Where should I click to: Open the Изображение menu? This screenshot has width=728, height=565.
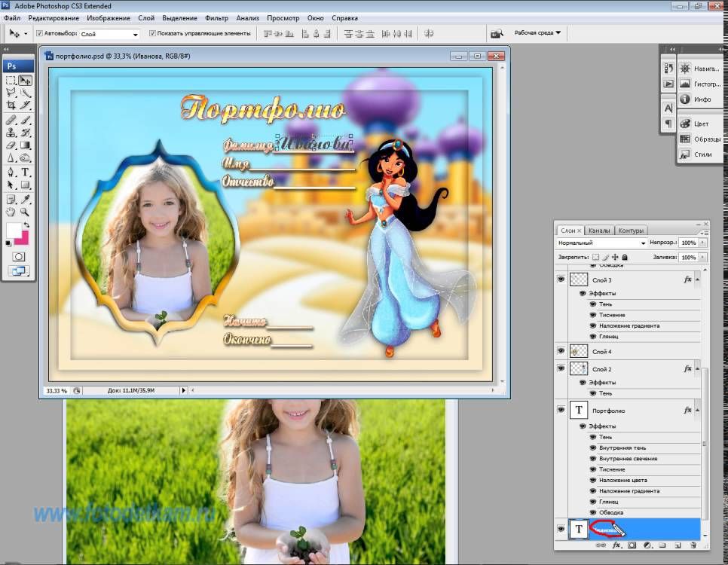pos(109,18)
